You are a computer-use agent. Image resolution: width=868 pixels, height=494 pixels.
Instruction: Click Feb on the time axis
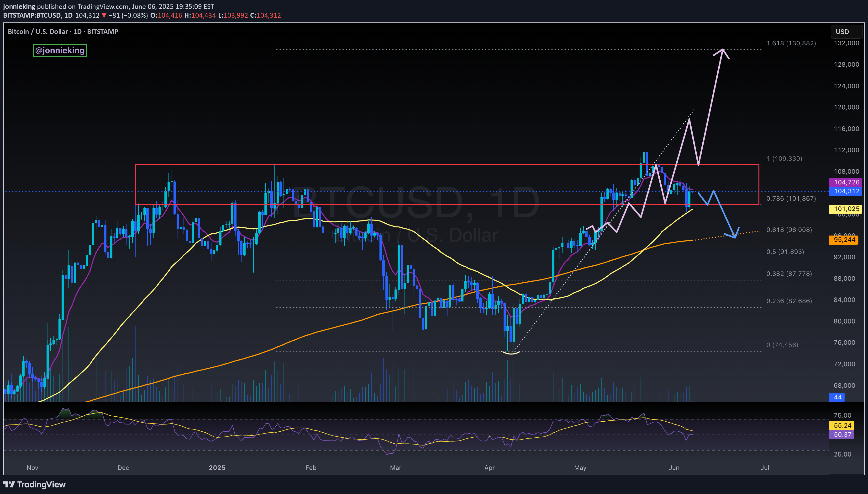coord(311,467)
